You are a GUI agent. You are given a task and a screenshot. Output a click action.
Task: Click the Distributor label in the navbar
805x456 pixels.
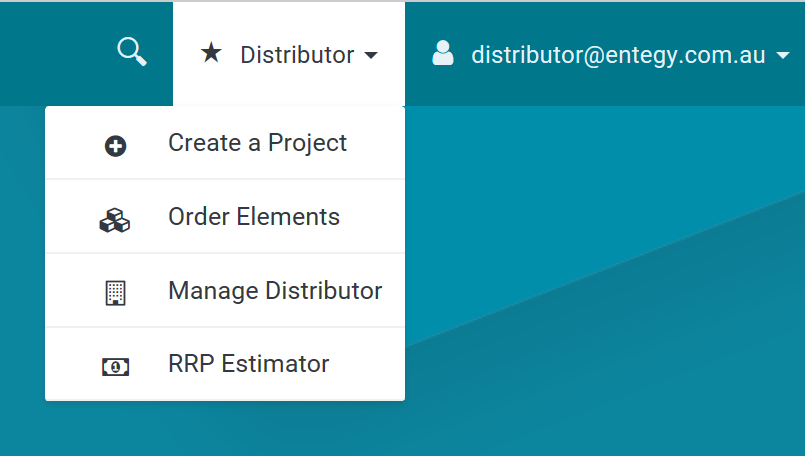pyautogui.click(x=297, y=54)
